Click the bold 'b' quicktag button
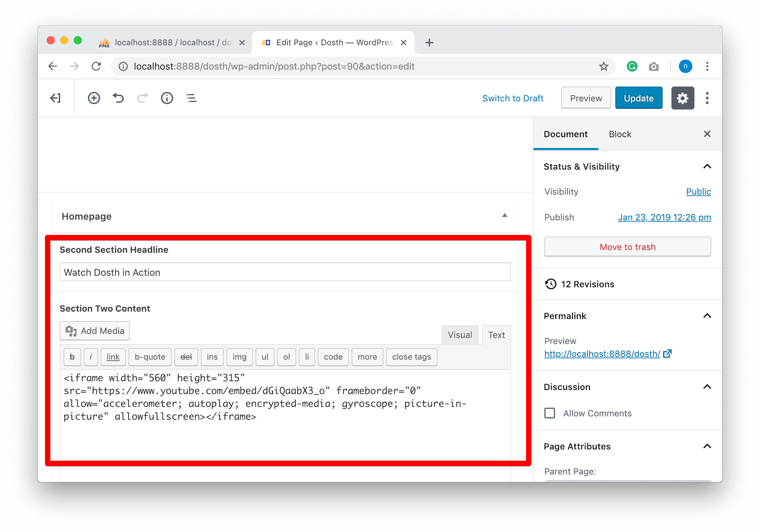This screenshot has height=532, width=760. tap(72, 357)
